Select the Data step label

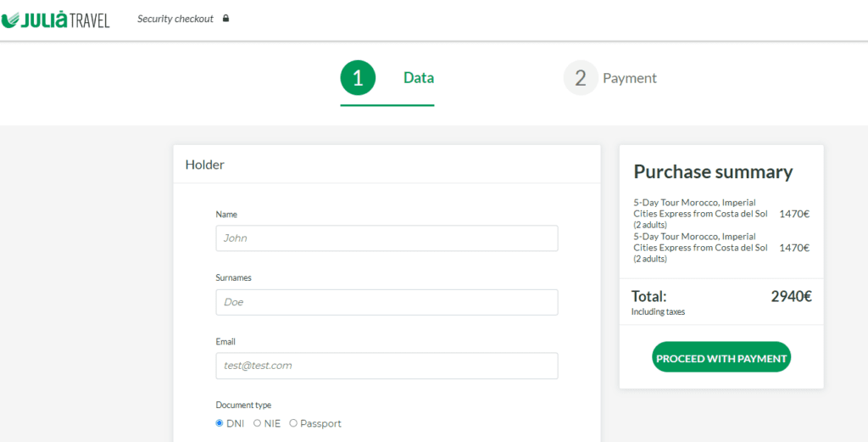tap(419, 78)
